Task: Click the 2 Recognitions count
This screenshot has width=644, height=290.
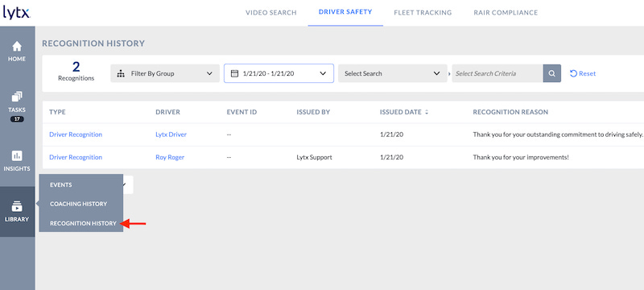Action: pyautogui.click(x=76, y=72)
